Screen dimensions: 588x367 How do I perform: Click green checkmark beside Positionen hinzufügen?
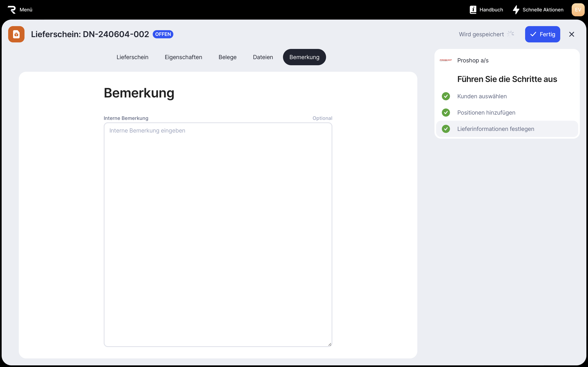tap(446, 113)
